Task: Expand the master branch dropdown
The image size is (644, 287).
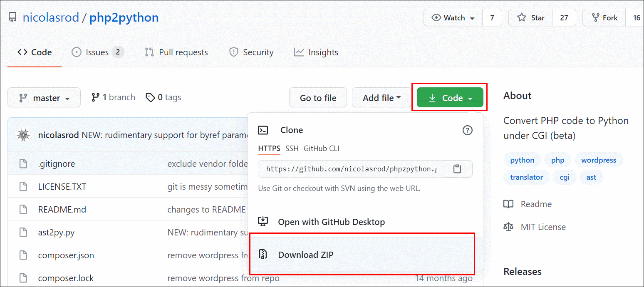Action: click(44, 98)
